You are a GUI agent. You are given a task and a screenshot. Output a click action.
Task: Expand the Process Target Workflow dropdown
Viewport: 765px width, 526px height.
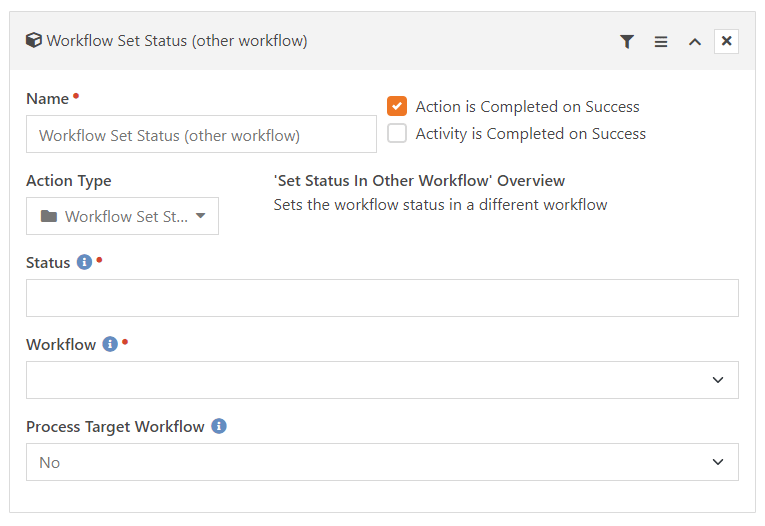coord(382,462)
